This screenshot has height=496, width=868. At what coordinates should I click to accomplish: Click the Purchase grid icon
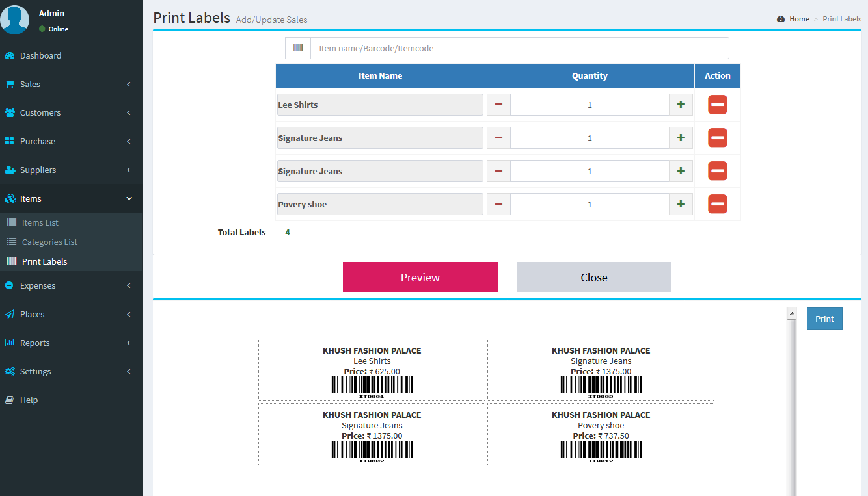pos(10,142)
